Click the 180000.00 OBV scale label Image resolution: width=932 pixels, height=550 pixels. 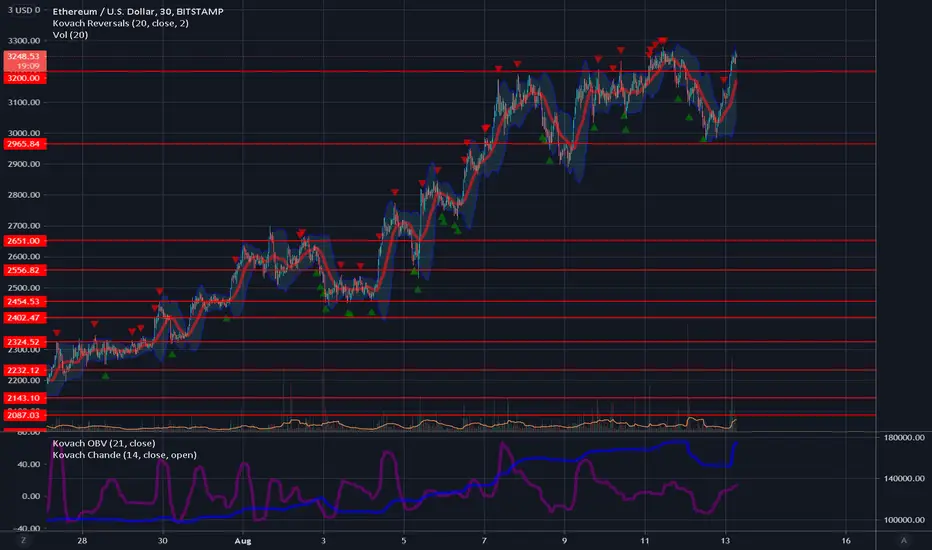[x=904, y=437]
